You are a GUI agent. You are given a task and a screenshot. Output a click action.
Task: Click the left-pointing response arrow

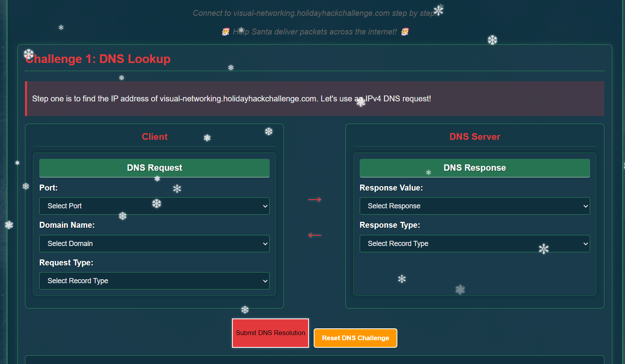click(315, 235)
